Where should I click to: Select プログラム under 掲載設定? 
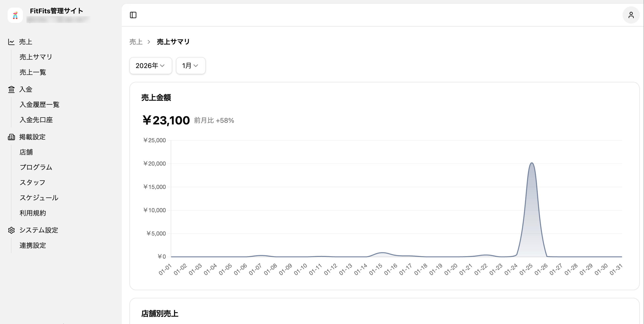coord(36,167)
